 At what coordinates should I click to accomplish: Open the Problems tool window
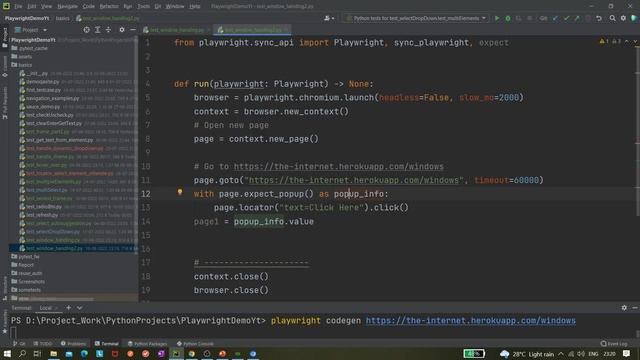tap(73, 344)
